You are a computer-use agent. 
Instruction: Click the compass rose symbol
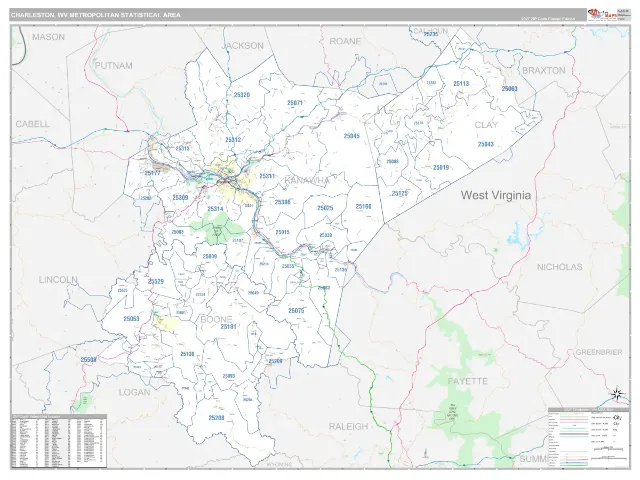(x=617, y=394)
